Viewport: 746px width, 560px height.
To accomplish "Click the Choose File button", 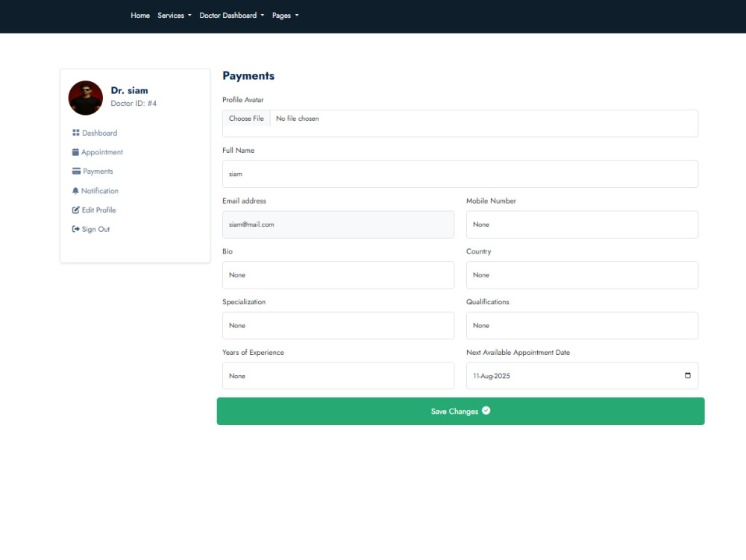I will [x=246, y=119].
